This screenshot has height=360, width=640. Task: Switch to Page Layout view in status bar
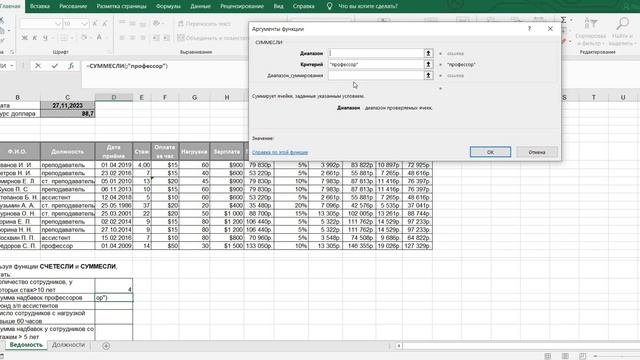click(565, 356)
